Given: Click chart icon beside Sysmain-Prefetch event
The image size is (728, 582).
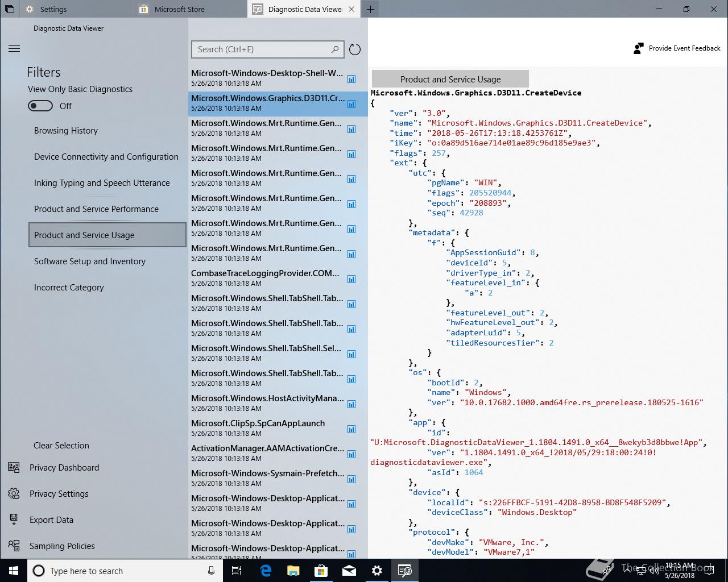Looking at the screenshot, I should 351,479.
